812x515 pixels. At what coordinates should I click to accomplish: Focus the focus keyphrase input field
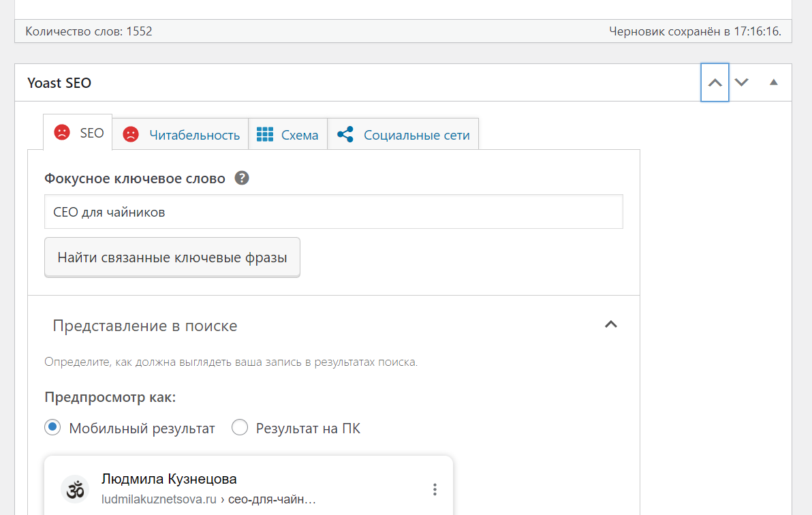(x=334, y=211)
